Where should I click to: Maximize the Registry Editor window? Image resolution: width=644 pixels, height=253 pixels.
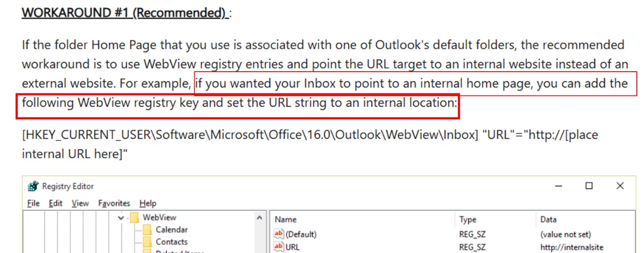(x=589, y=186)
